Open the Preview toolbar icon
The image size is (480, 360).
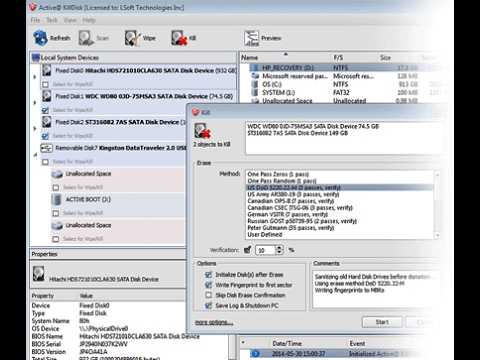251,38
